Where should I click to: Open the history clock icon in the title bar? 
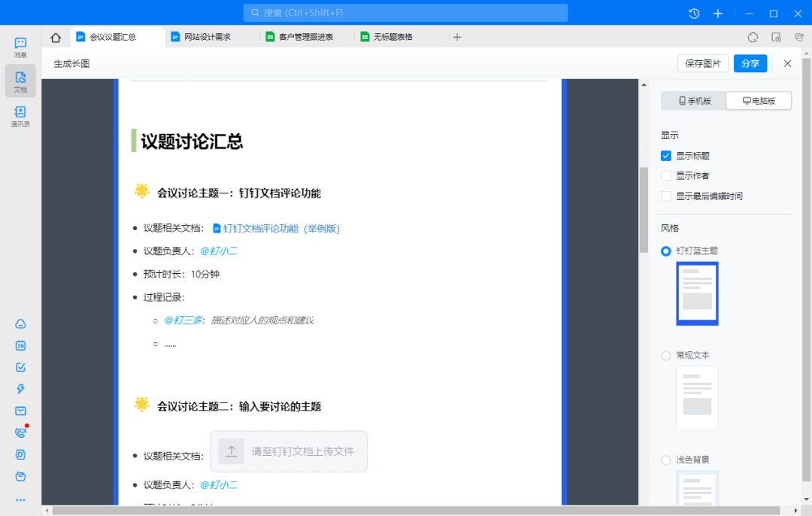pyautogui.click(x=694, y=14)
